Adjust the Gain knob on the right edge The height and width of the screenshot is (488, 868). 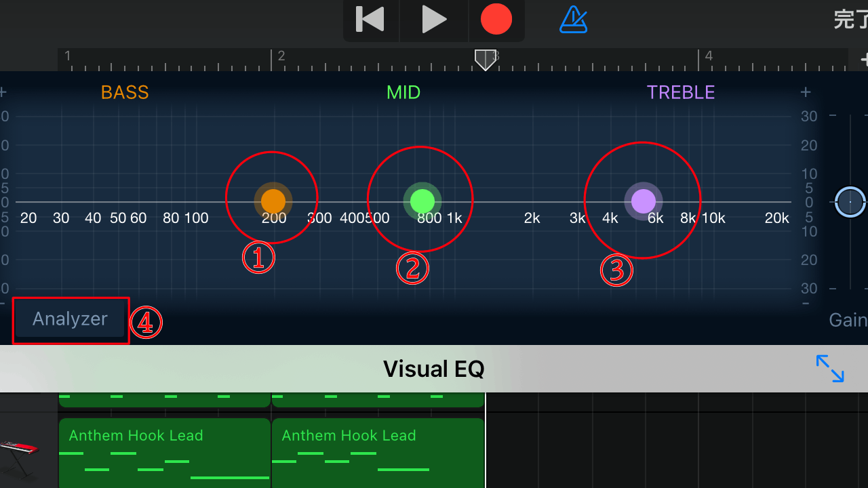(x=850, y=201)
